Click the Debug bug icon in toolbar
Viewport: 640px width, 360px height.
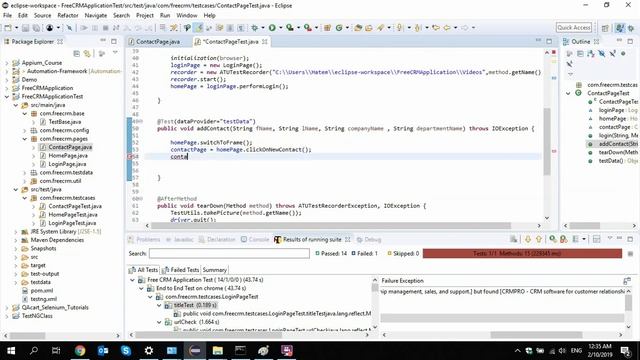pyautogui.click(x=255, y=28)
